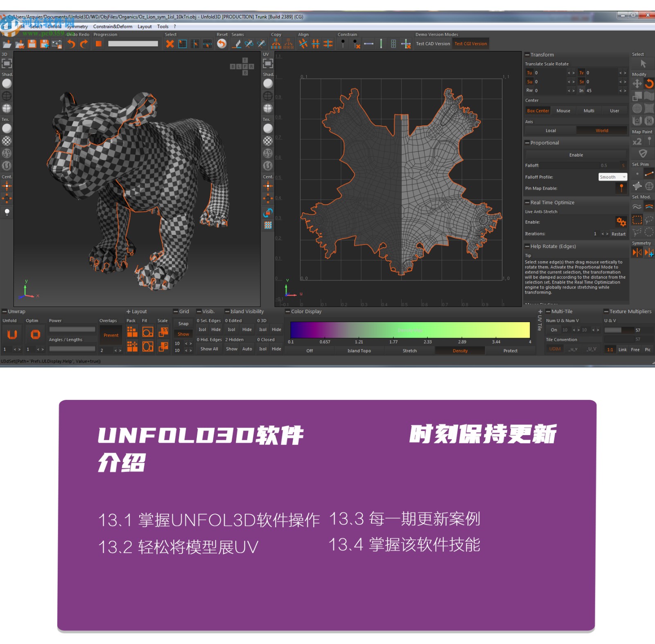The width and height of the screenshot is (655, 644).
Task: Click the orange X deselect icon
Action: point(170,44)
